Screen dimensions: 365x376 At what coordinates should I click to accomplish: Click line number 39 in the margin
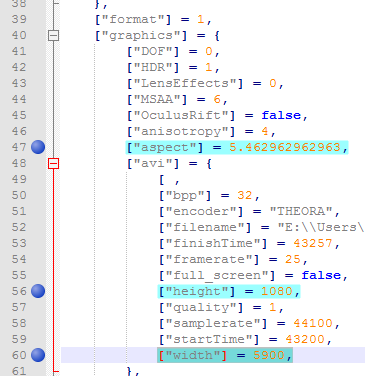[x=19, y=19]
